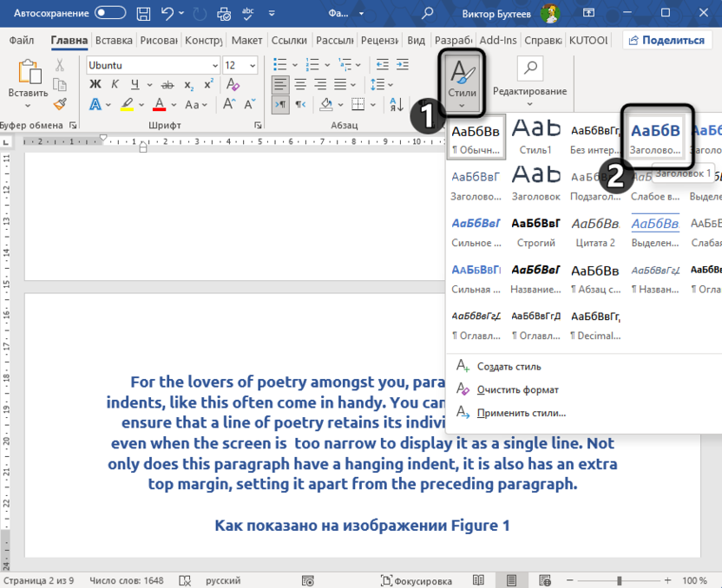The height and width of the screenshot is (588, 722).
Task: Open the yellow text highlight tool
Action: click(x=128, y=103)
